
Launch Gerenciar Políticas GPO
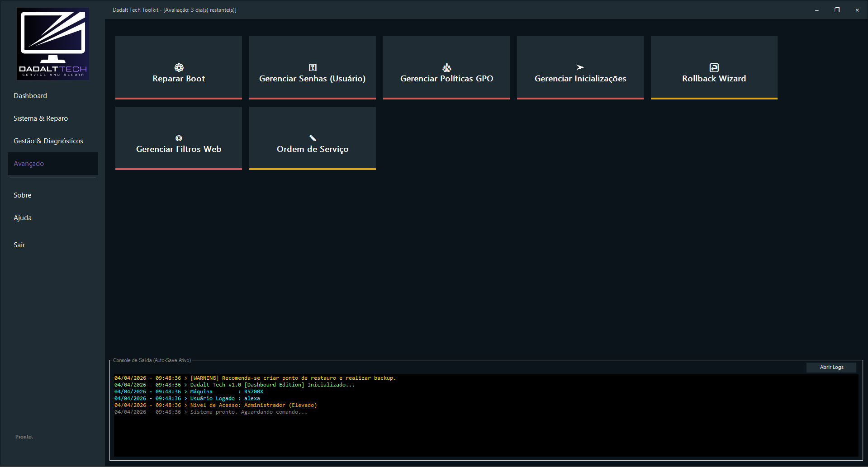pos(446,68)
